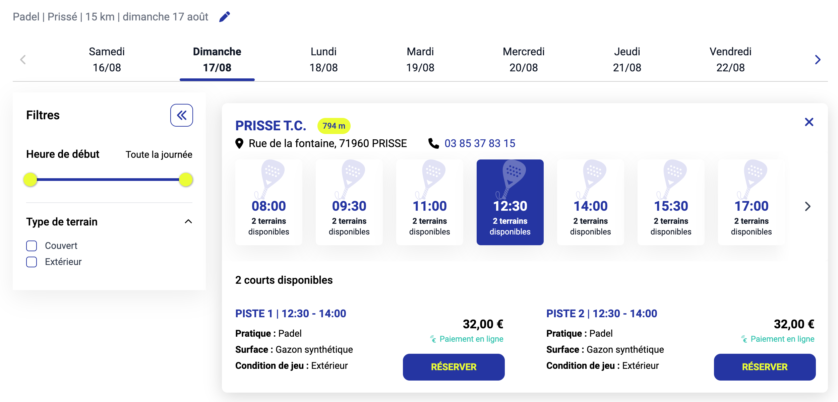
Task: Close the PRISSE T.C. club card
Action: [x=809, y=122]
